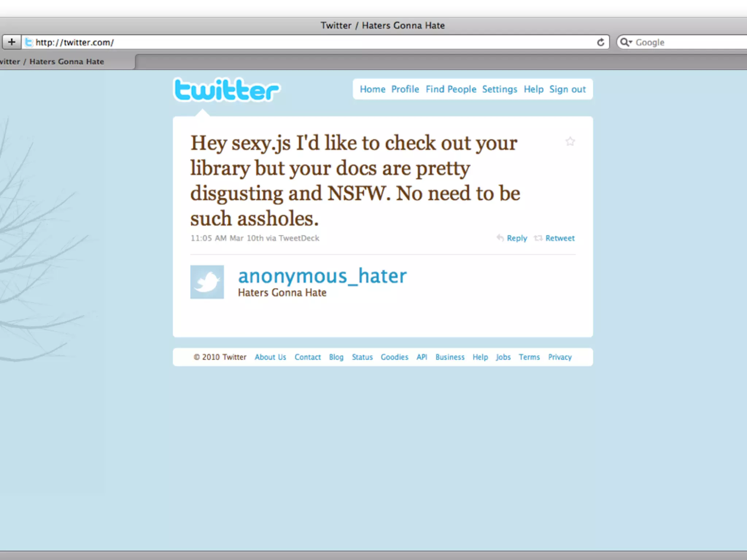Click the anonymous_hater username link
This screenshot has height=560, width=747.
click(322, 276)
